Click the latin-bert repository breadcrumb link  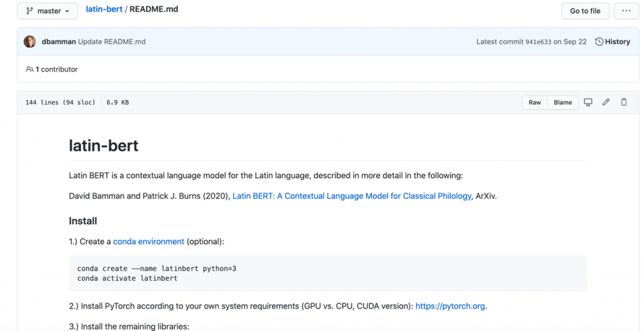pyautogui.click(x=104, y=9)
